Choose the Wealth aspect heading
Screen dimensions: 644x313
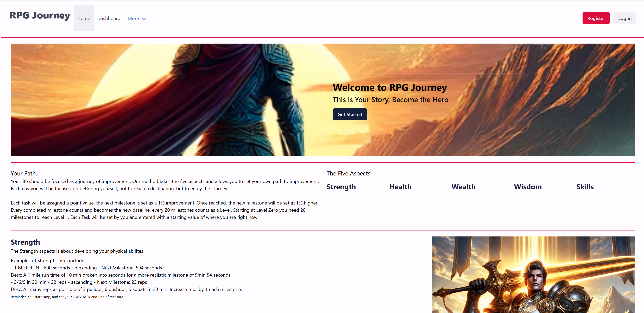[x=463, y=187]
